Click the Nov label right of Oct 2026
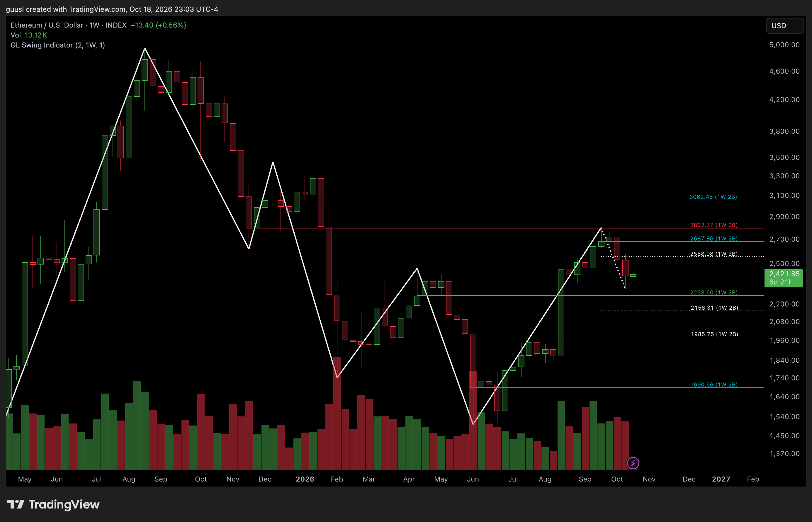 coord(649,479)
